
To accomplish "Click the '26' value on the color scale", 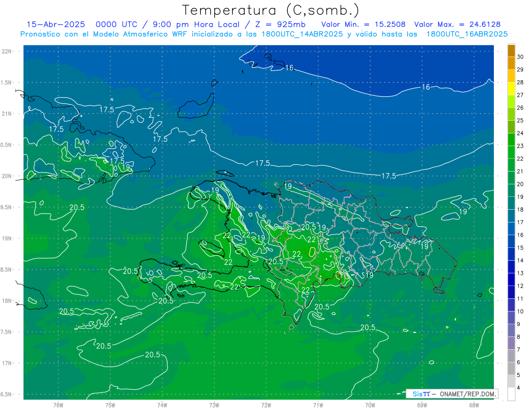I will [x=520, y=108].
